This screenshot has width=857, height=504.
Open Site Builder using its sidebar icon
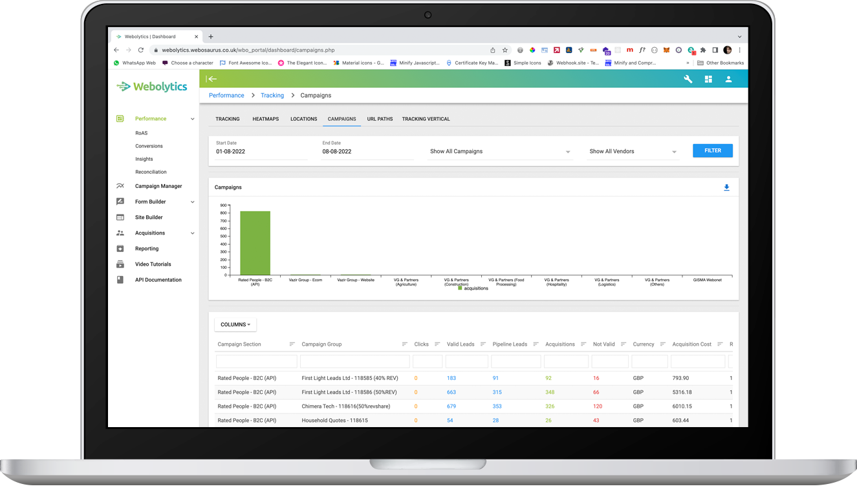tap(120, 217)
